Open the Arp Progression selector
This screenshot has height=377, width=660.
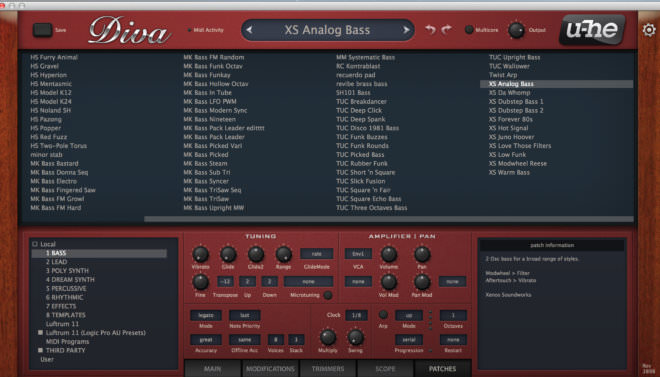coord(409,340)
